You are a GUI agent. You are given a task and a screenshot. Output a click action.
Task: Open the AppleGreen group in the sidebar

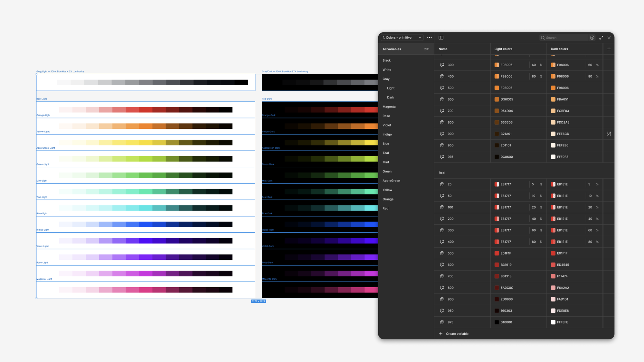(x=391, y=181)
